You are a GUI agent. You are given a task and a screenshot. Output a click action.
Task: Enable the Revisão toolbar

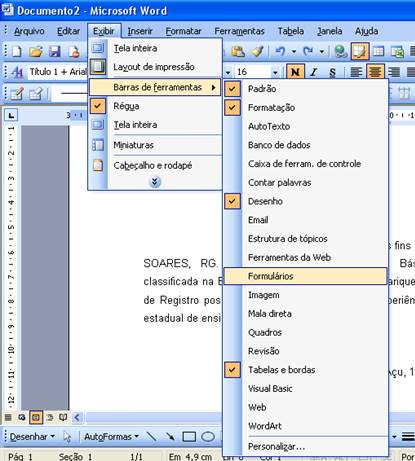(306, 351)
